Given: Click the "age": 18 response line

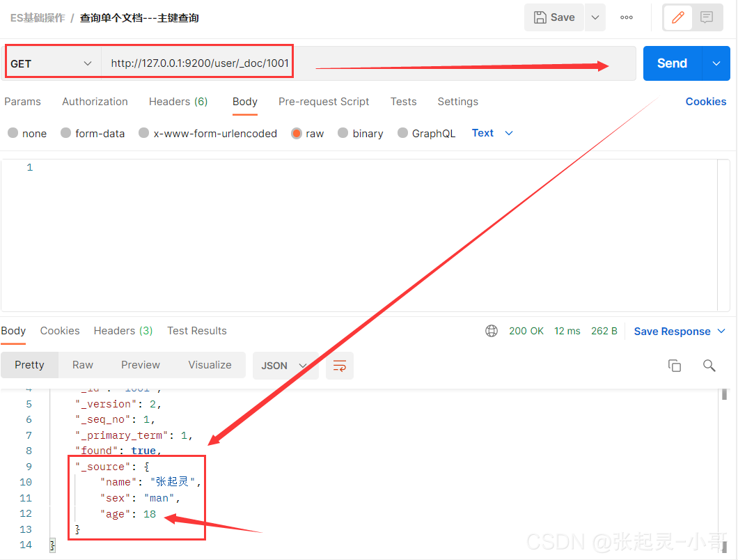Looking at the screenshot, I should [x=127, y=514].
